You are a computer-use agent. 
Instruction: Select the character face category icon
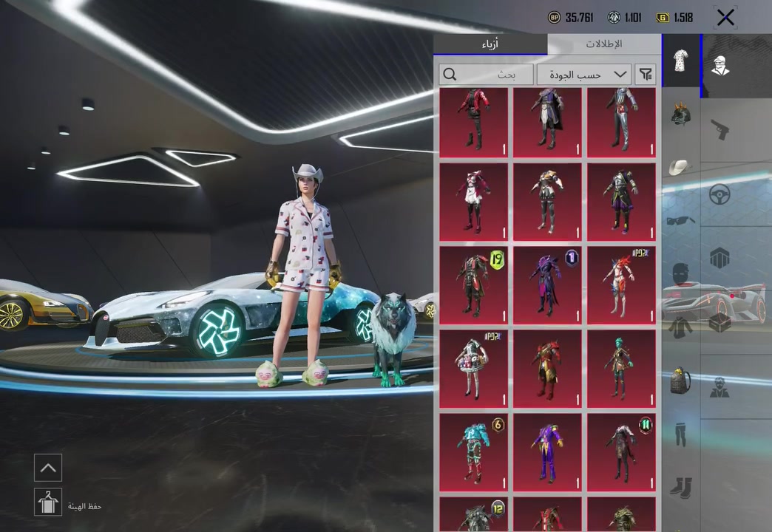(720, 65)
